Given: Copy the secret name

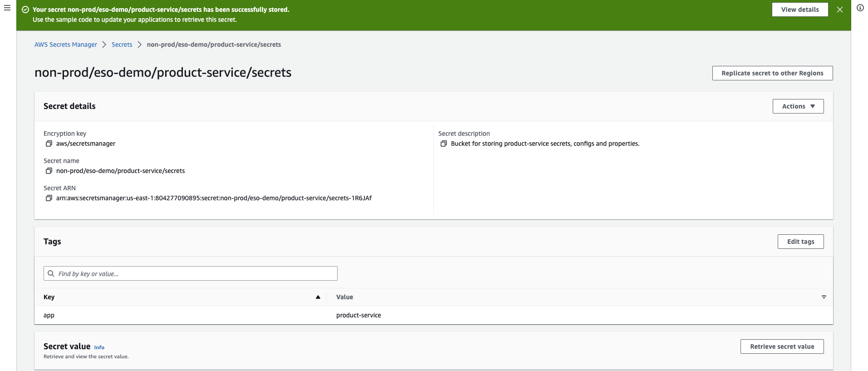Looking at the screenshot, I should [x=49, y=171].
